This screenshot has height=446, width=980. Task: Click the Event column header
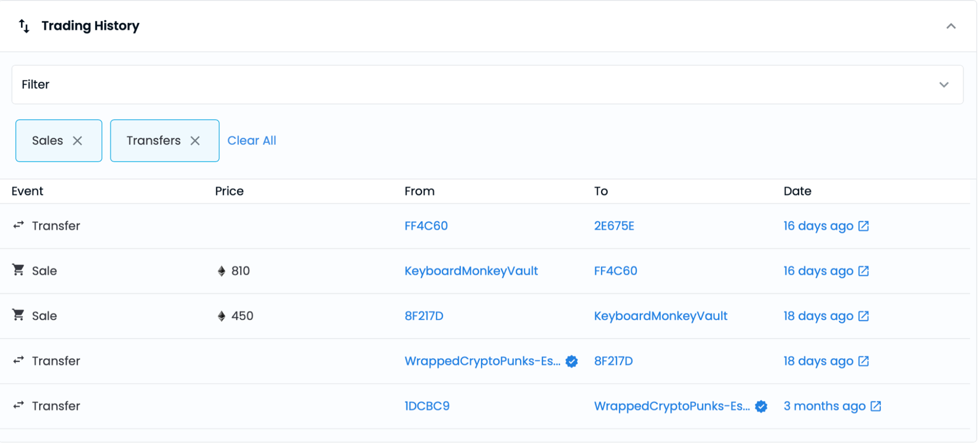(x=27, y=191)
